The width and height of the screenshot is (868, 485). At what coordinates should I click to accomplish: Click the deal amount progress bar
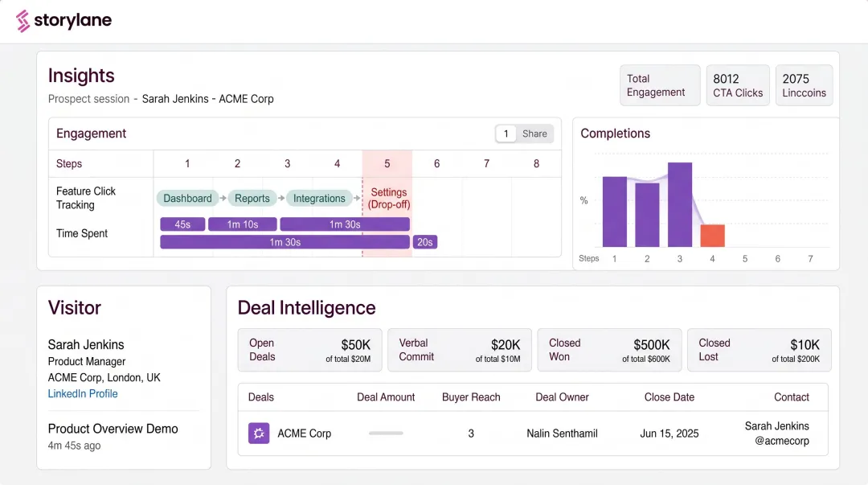(x=386, y=433)
